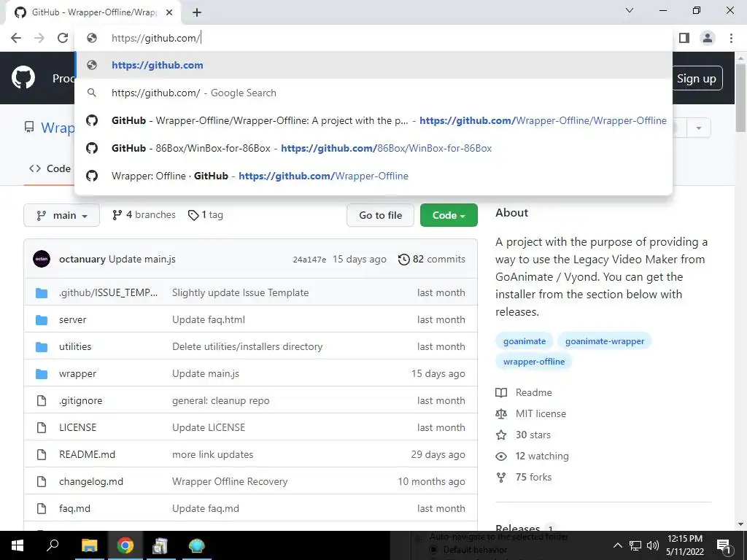Open the .github/ISSUE_TEMP... folder
The image size is (747, 560).
108,292
